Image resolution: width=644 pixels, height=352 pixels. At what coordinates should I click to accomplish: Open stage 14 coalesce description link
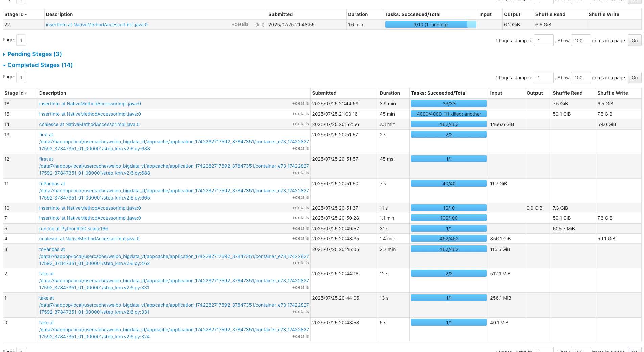[x=89, y=124]
